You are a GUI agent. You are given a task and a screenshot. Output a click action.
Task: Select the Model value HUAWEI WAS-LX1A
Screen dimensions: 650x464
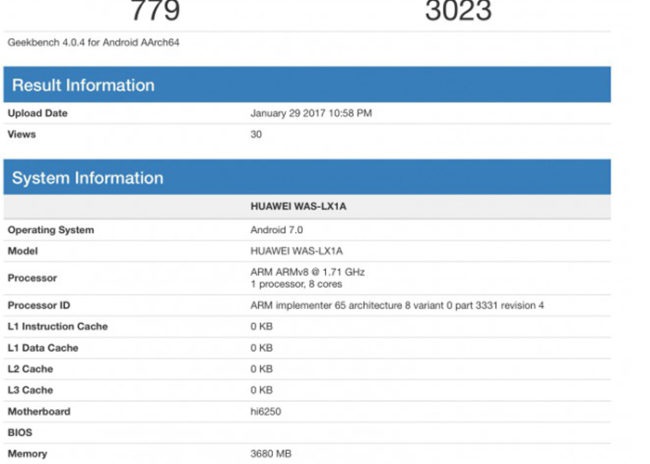coord(296,251)
